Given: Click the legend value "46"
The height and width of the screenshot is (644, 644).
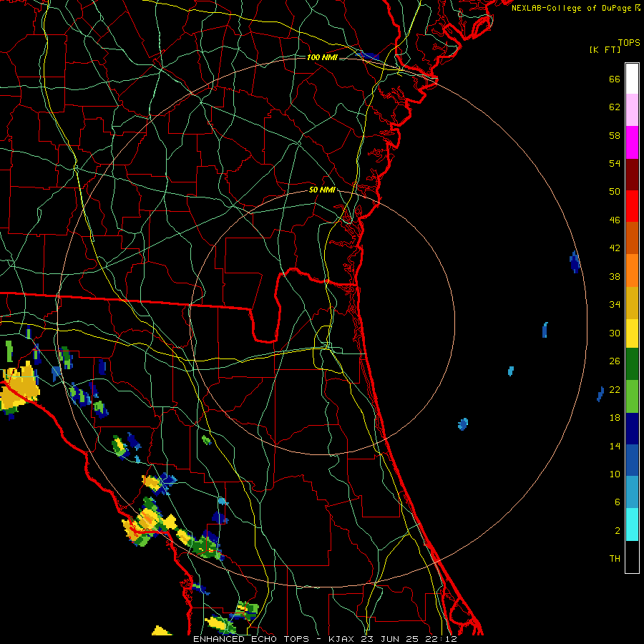Looking at the screenshot, I should 615,220.
